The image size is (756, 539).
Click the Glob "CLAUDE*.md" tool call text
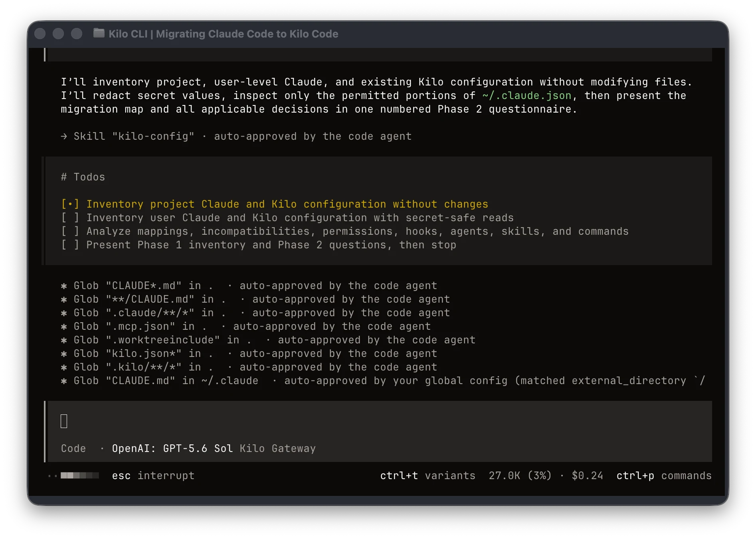pos(255,286)
